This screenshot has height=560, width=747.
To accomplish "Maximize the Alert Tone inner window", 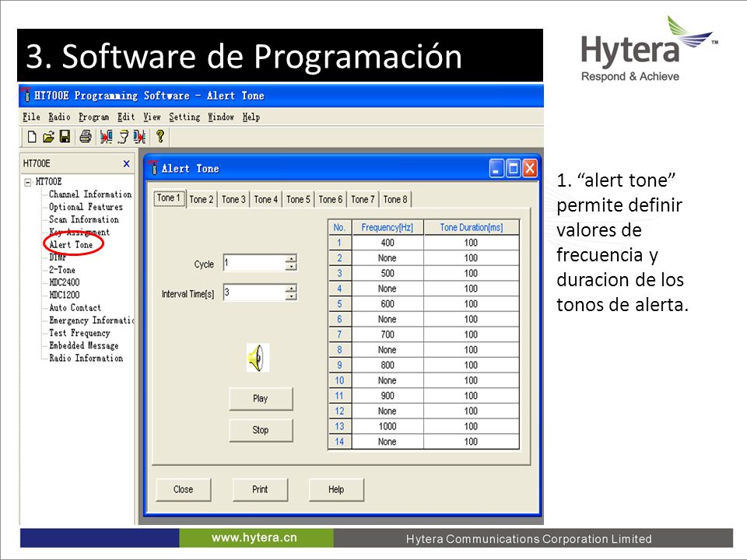I will coord(513,169).
